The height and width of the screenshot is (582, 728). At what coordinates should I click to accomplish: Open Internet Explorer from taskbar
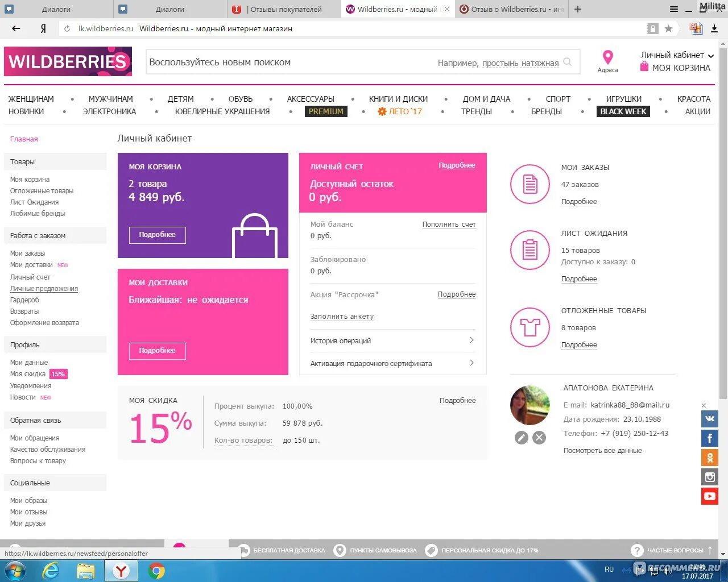point(51,571)
